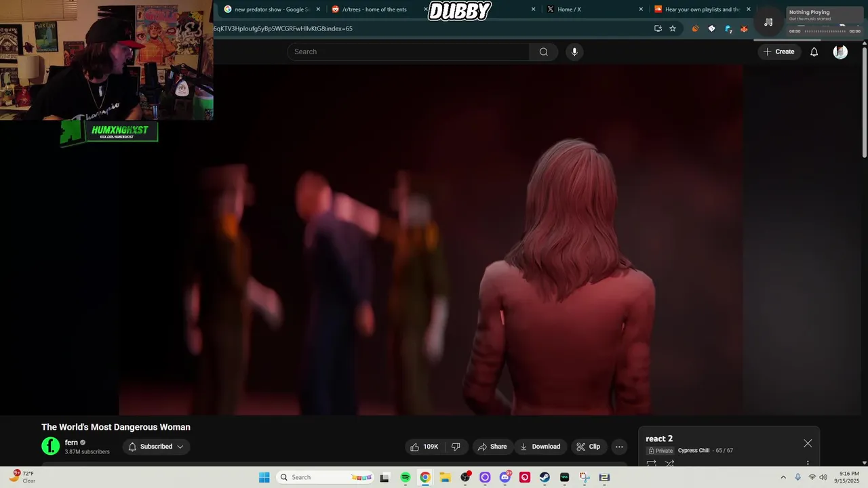The width and height of the screenshot is (868, 488).
Task: Click the music note media widget icon
Action: pyautogui.click(x=768, y=22)
